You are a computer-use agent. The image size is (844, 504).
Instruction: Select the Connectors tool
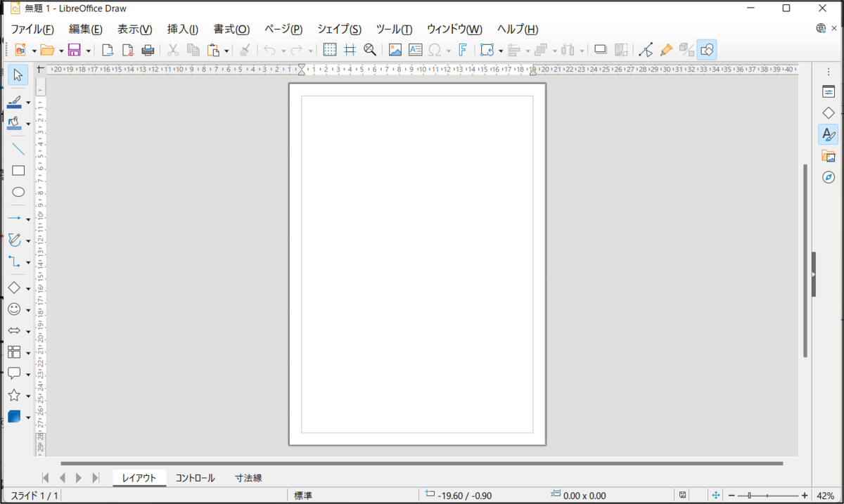click(15, 261)
